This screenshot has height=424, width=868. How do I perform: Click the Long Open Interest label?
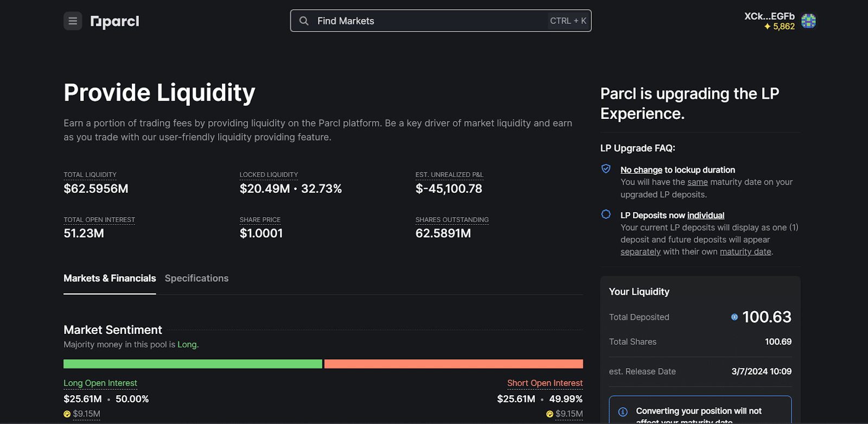point(100,383)
